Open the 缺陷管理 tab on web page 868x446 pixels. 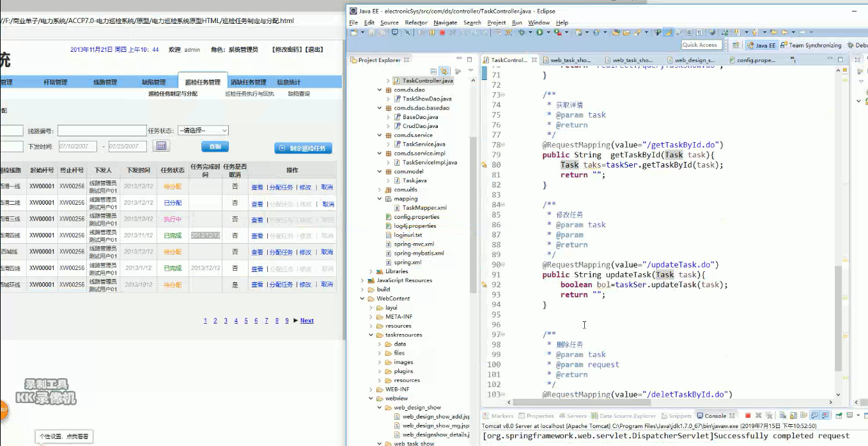tap(153, 82)
